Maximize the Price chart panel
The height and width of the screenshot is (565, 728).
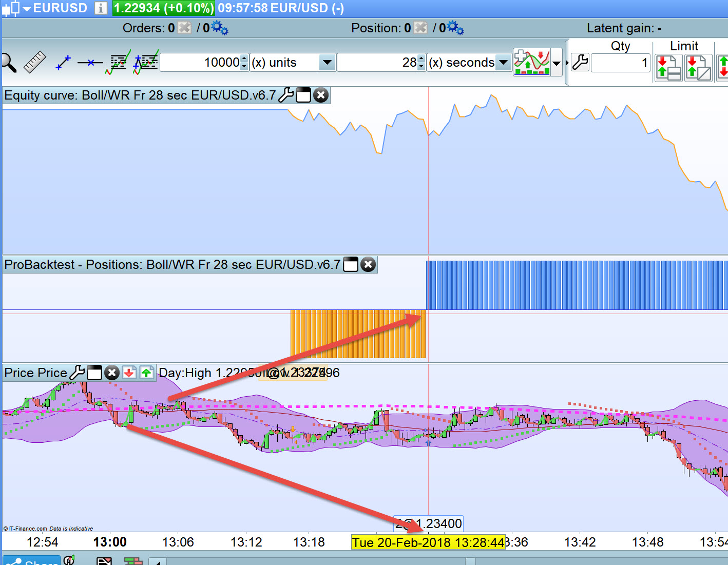94,373
